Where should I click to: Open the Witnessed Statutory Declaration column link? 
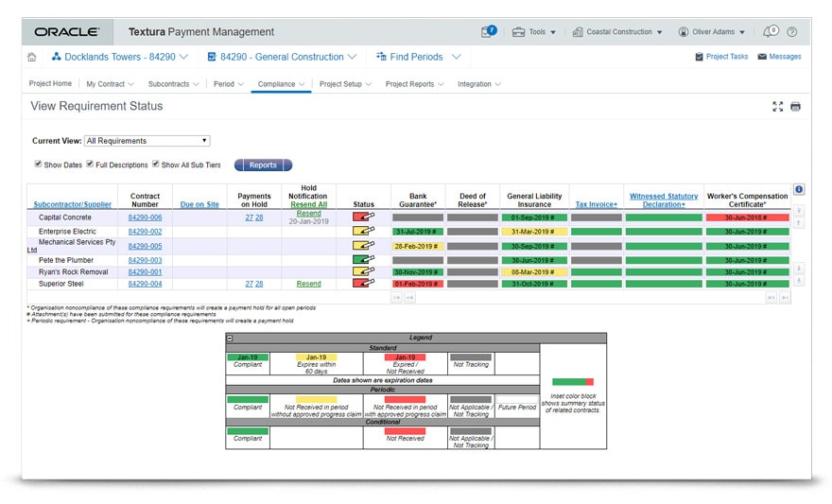(x=664, y=200)
